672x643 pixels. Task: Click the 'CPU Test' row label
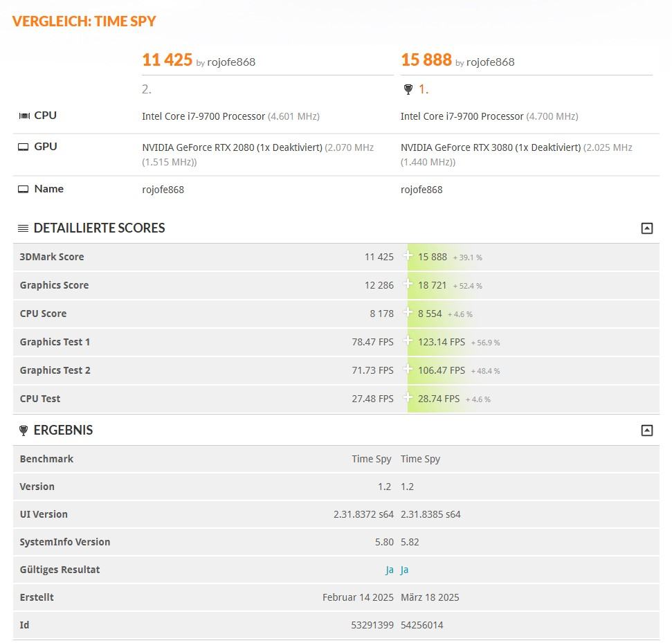[40, 399]
